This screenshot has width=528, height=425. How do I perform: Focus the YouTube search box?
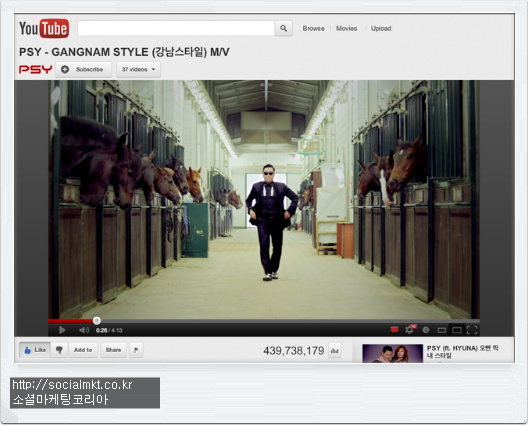[x=176, y=28]
